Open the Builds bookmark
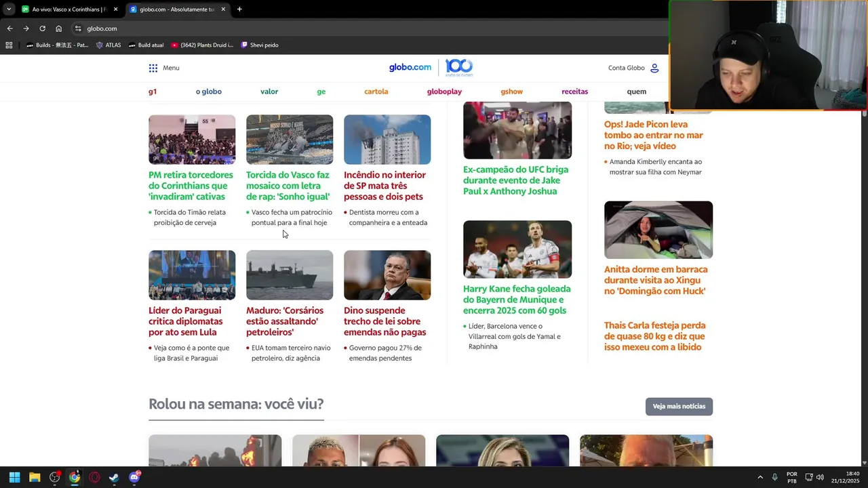The image size is (868, 488). click(x=57, y=45)
